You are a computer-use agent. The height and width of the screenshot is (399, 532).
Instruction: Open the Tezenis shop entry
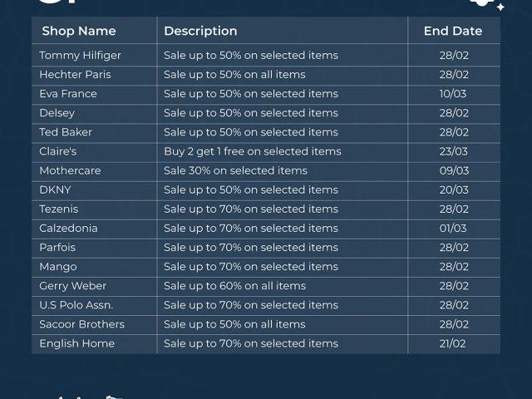click(x=58, y=209)
